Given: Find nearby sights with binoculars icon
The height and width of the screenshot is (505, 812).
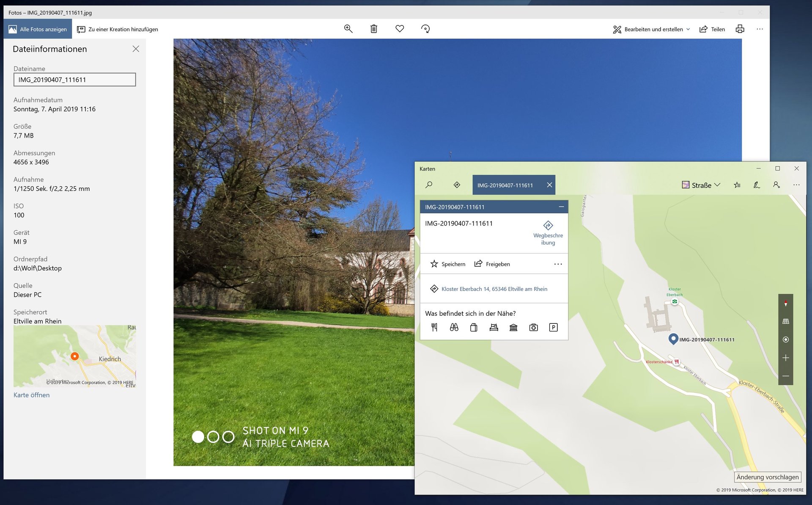Looking at the screenshot, I should coord(454,327).
